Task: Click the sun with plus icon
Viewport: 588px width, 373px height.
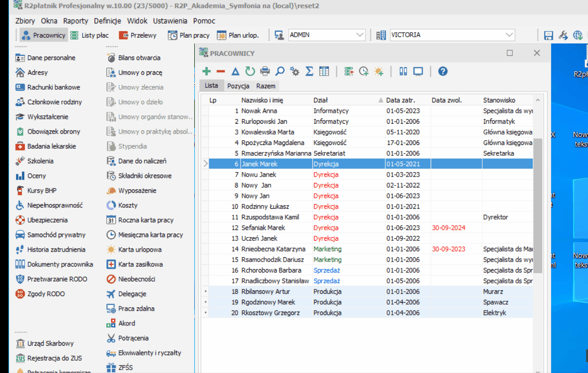Action: pyautogui.click(x=379, y=71)
